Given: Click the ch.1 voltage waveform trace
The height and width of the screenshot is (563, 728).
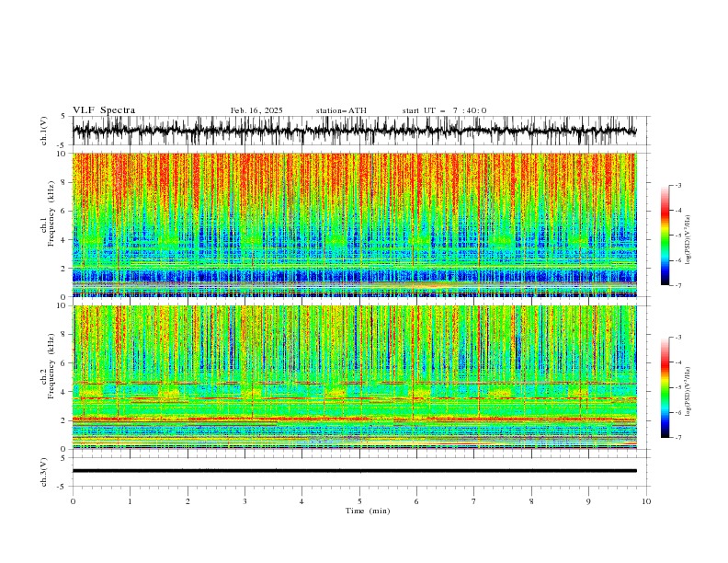Looking at the screenshot, I should [354, 131].
